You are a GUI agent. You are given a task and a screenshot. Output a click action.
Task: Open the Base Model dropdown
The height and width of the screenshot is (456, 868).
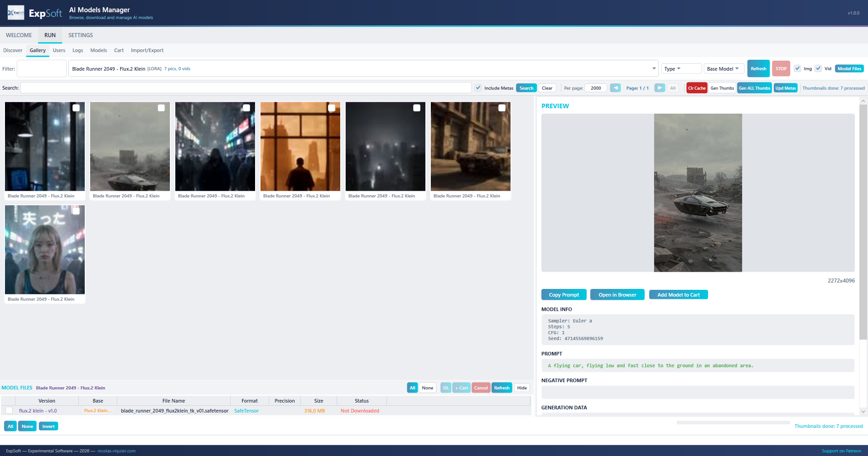click(x=724, y=69)
